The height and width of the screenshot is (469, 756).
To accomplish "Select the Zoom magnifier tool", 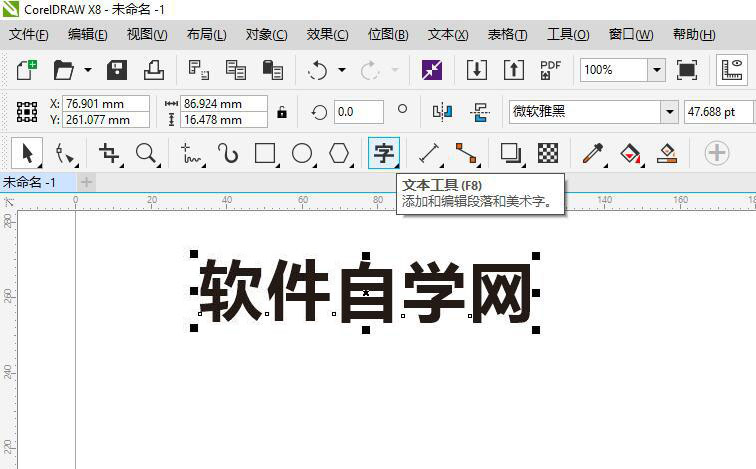I will (x=146, y=153).
